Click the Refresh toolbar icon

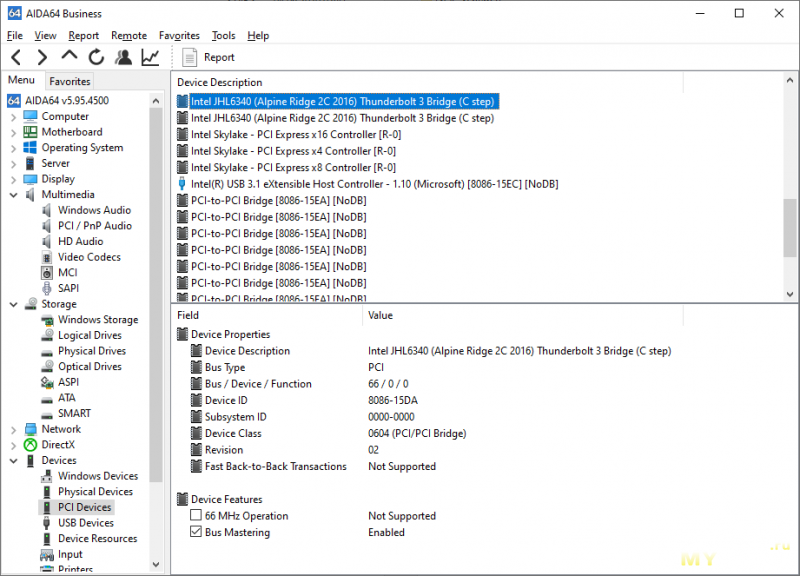click(x=96, y=57)
